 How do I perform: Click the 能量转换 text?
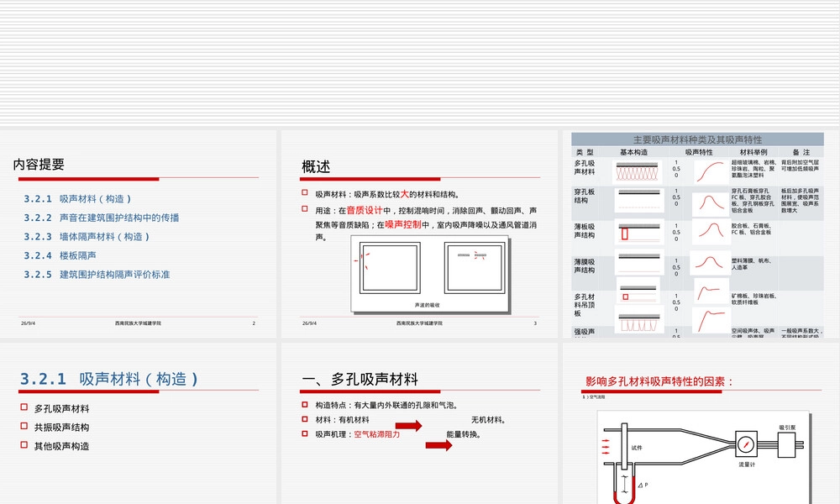464,433
